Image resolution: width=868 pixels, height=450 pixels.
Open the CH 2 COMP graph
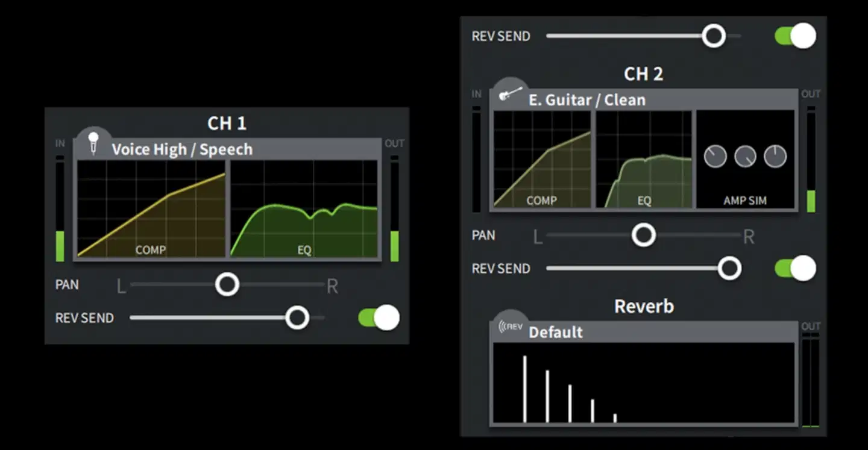[542, 159]
